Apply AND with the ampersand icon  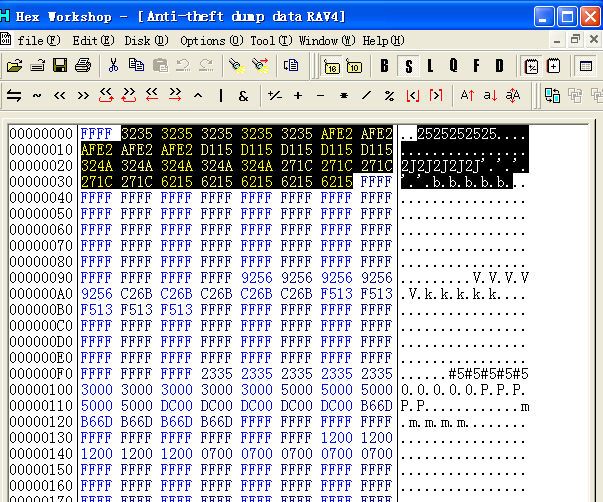[x=243, y=96]
